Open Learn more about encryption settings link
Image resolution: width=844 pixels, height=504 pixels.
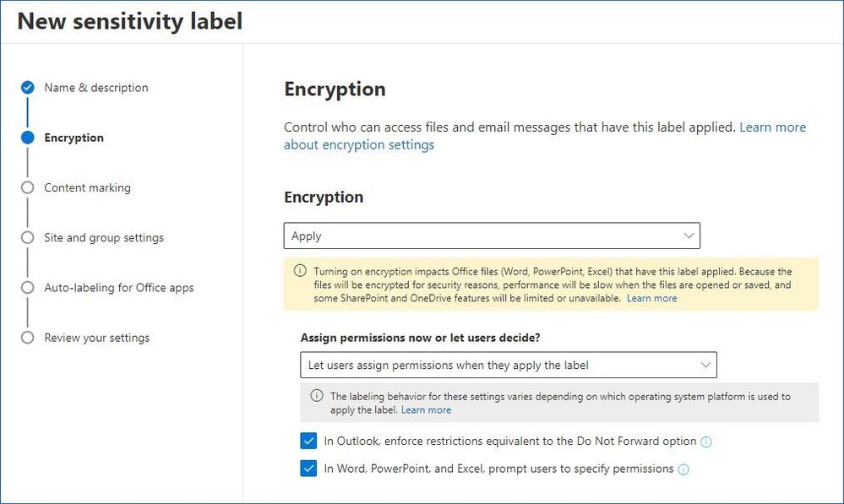[545, 136]
